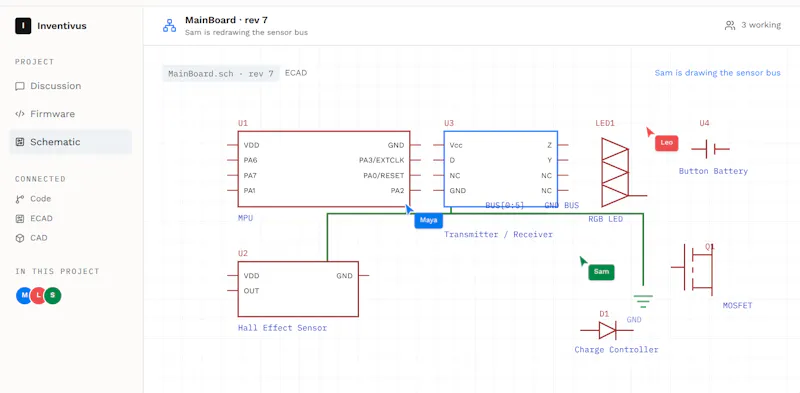Click the MainBoard.sch · rev 7 file tag
800x393 pixels.
pyautogui.click(x=221, y=73)
